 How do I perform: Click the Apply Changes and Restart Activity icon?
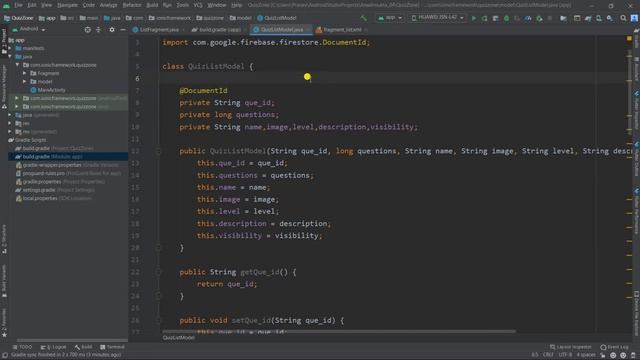484,18
